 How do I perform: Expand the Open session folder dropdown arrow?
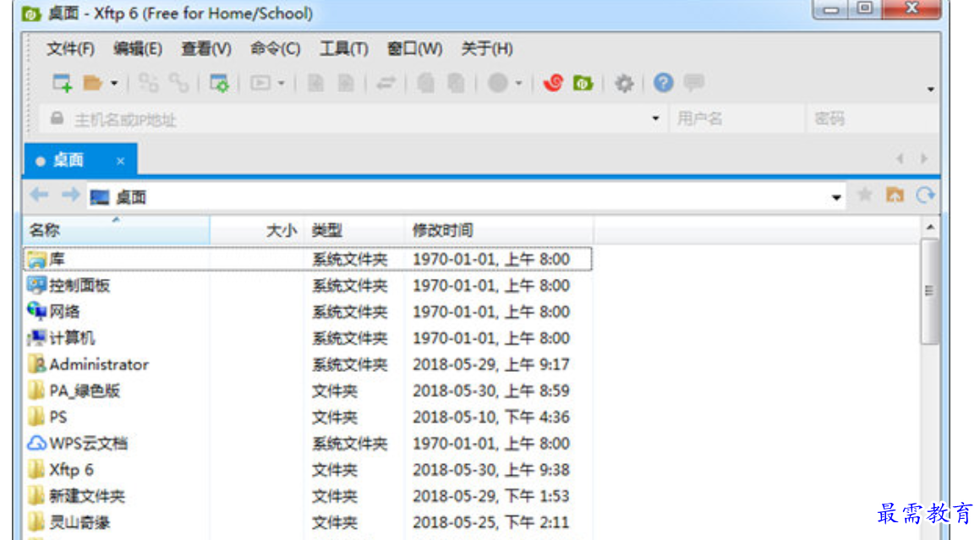(114, 83)
